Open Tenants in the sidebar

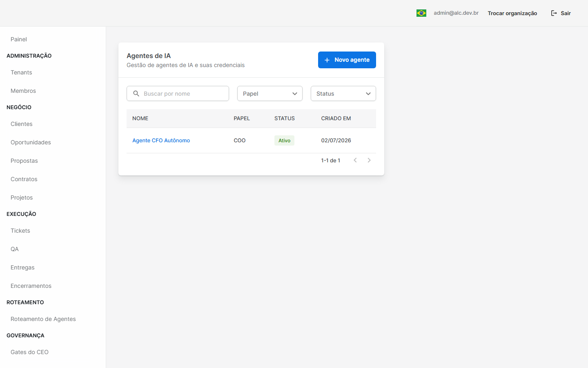[x=21, y=72]
